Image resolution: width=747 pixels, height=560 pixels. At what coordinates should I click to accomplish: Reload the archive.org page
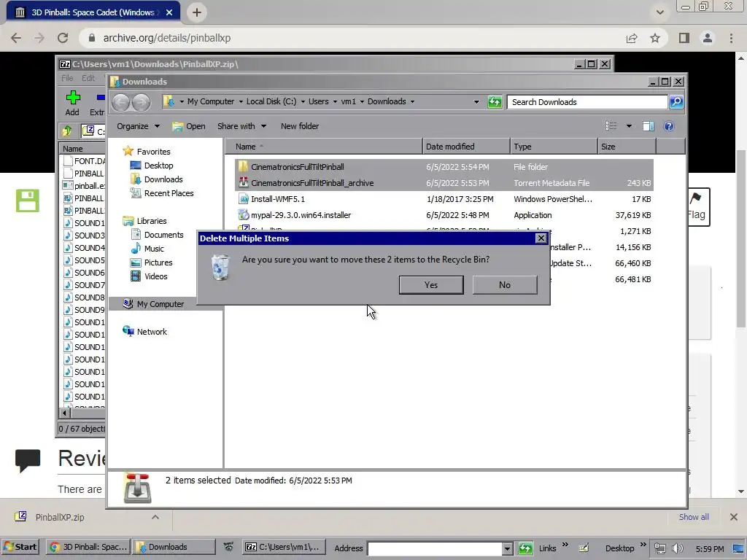coord(63,38)
